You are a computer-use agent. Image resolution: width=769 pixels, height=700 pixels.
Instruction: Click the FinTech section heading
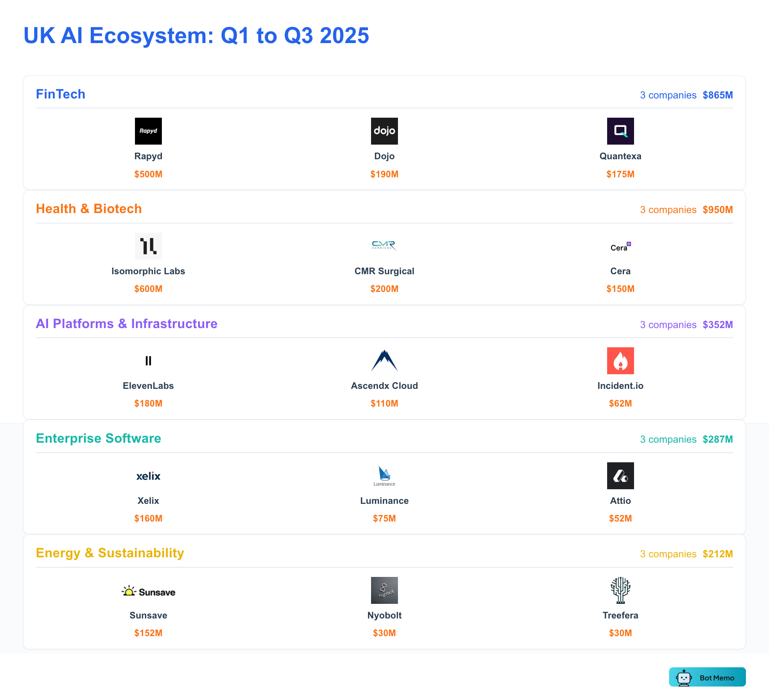(x=60, y=94)
